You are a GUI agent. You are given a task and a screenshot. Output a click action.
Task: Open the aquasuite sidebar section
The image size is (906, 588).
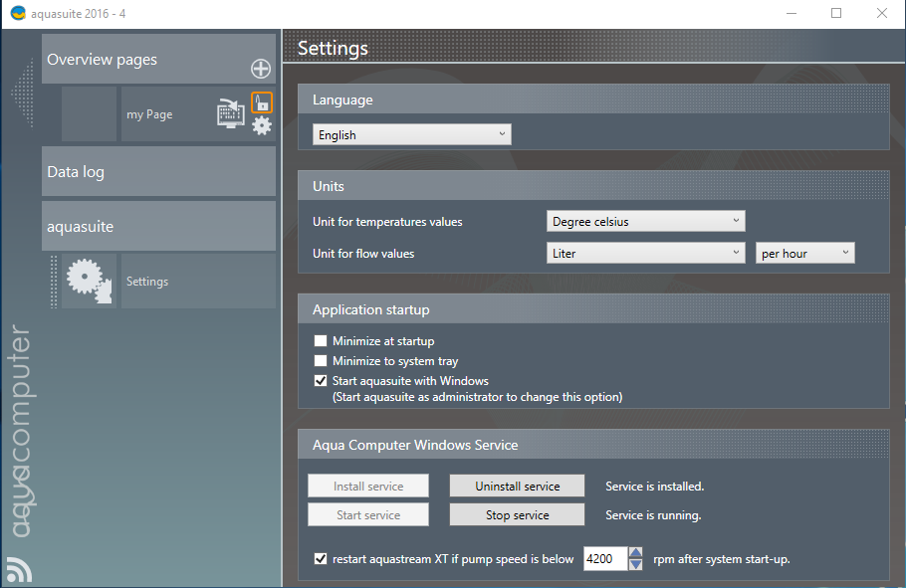pyautogui.click(x=158, y=226)
